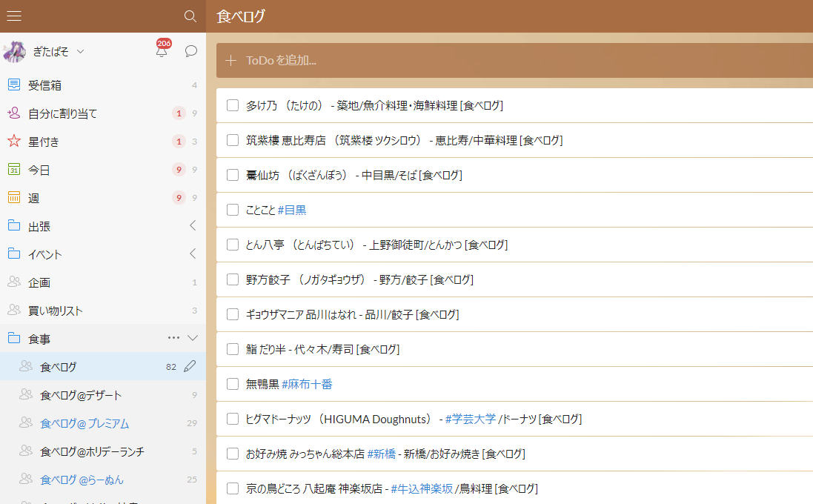
Task: Check off 京の鳥どころ 八起庵 task
Action: pos(233,488)
